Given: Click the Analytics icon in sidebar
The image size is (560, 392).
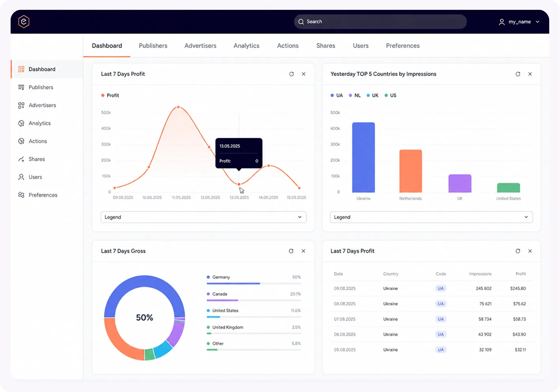Looking at the screenshot, I should 21,123.
